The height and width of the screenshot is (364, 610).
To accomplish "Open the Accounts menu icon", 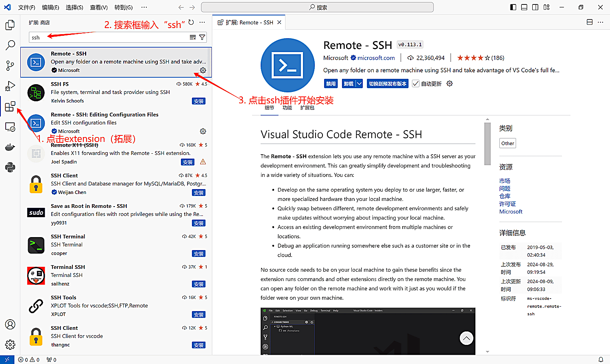I will coord(10,324).
